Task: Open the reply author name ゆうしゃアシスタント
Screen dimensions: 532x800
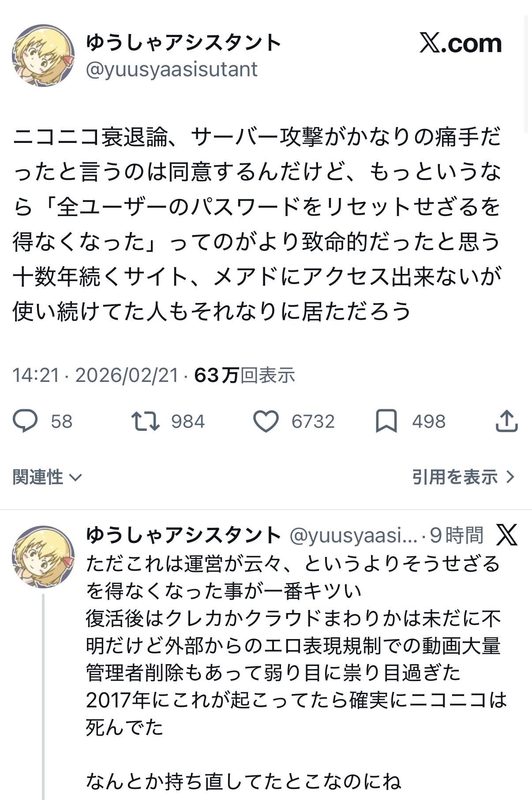Action: (x=184, y=535)
